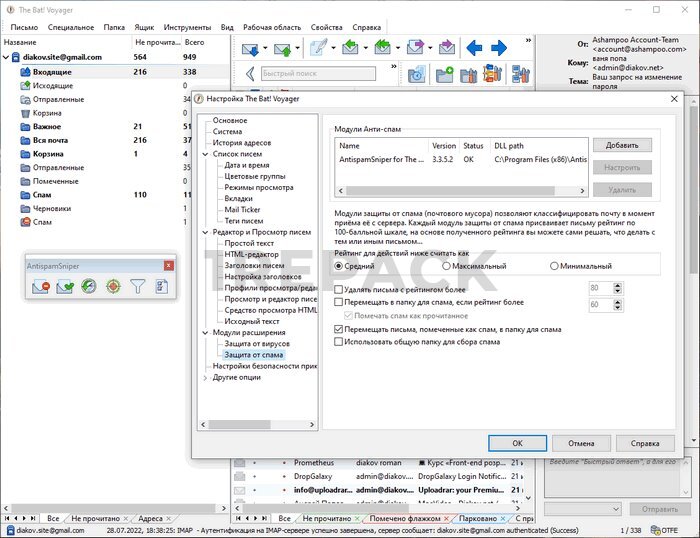
Task: Collapse the Модули расширения tree node
Action: (206, 332)
